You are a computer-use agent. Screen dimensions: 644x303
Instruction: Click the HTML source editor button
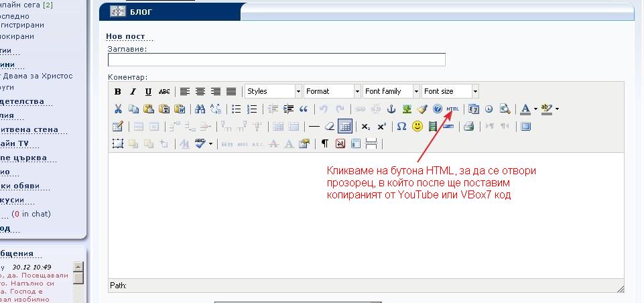tap(453, 109)
